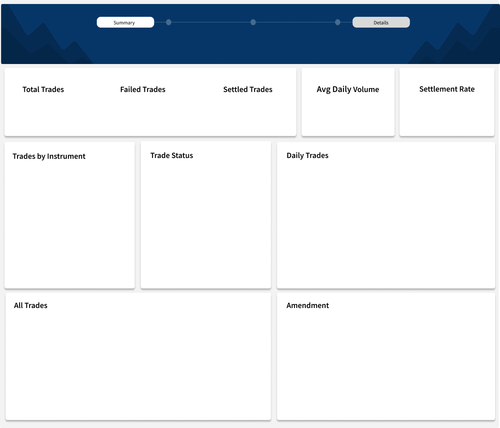Viewport: 500px width, 428px height.
Task: Select the Total Trades label
Action: (x=43, y=89)
